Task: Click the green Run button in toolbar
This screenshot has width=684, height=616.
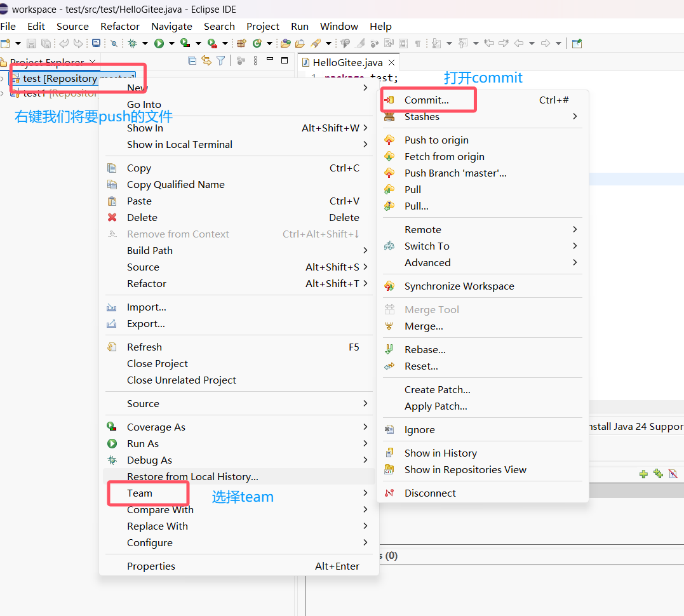Action: (x=159, y=43)
